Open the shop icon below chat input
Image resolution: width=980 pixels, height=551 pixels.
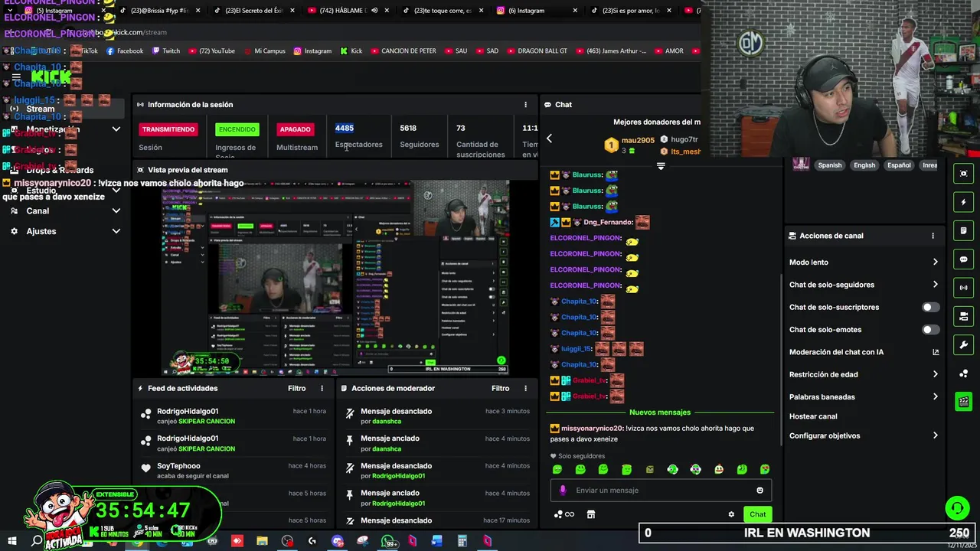[x=591, y=514]
